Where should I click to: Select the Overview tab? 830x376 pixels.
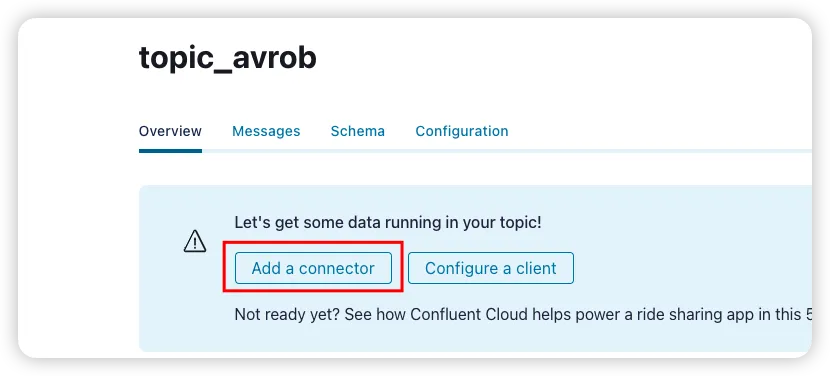[x=170, y=131]
